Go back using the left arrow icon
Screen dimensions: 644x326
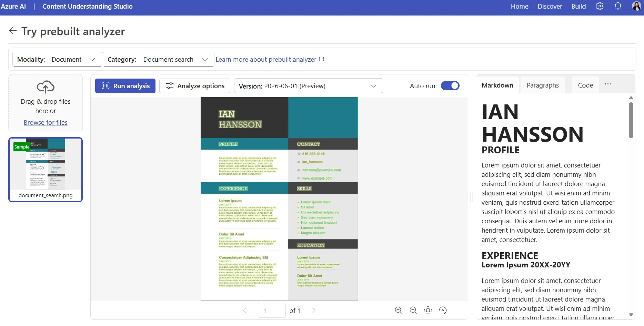click(x=13, y=31)
